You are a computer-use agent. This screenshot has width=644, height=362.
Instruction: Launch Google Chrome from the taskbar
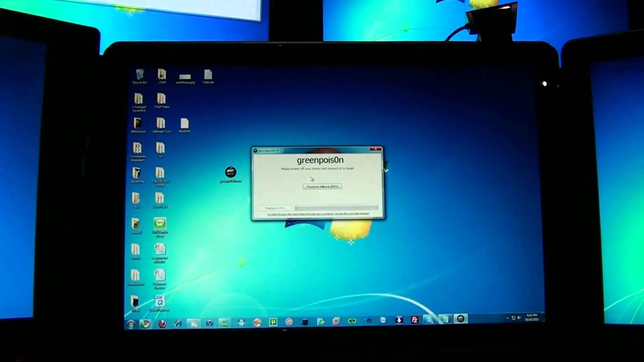146,324
